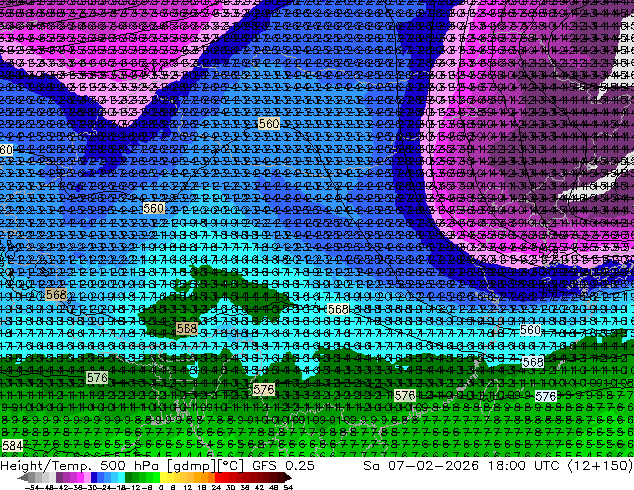
Task: Click the "07-02-2026" date text
Action: pyautogui.click(x=433, y=465)
